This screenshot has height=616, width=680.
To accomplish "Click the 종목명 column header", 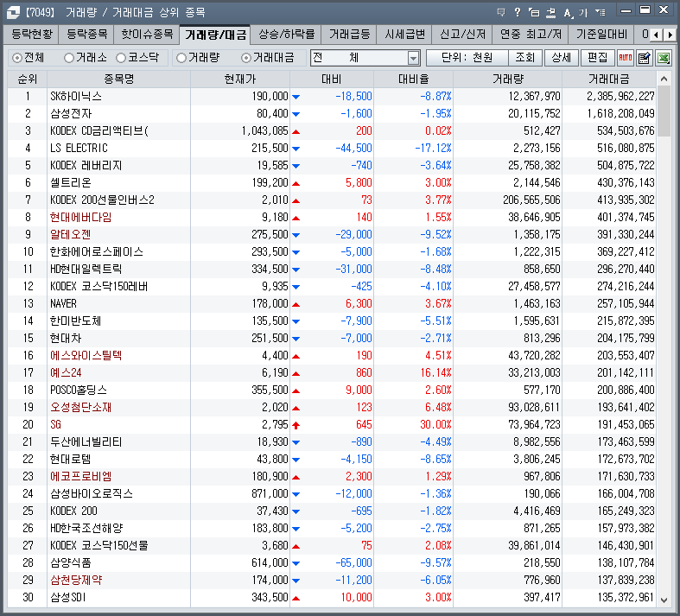I will coord(119,79).
